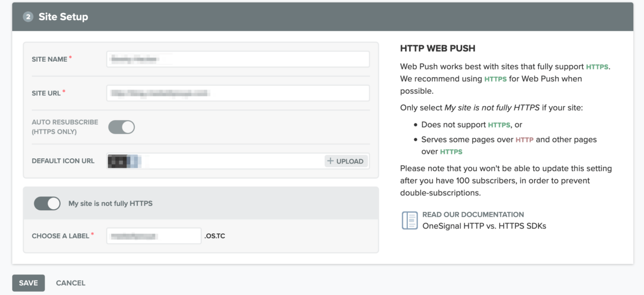Click the .OS.TC domain suffix label

coord(215,236)
